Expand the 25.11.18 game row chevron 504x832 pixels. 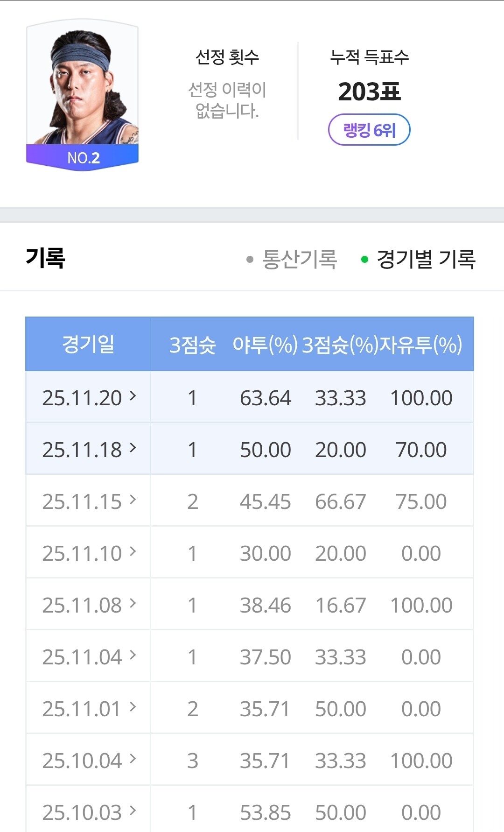(x=133, y=448)
